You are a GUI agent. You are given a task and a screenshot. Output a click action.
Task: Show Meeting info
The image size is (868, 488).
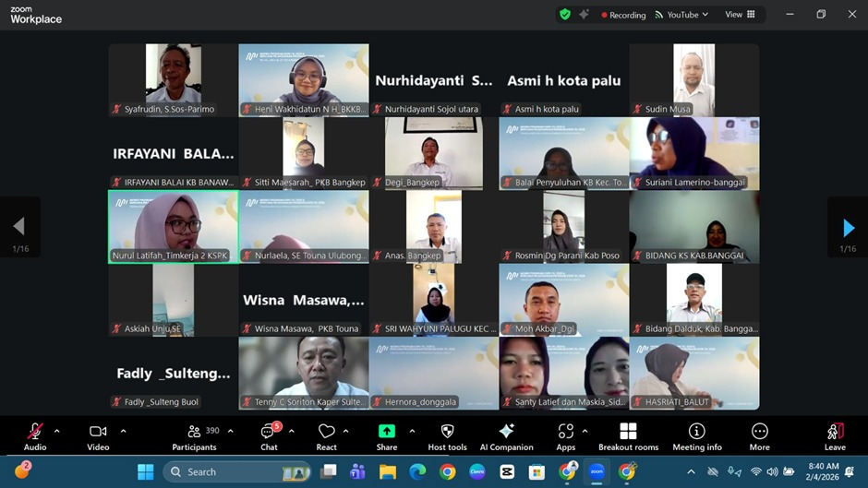pyautogui.click(x=697, y=436)
